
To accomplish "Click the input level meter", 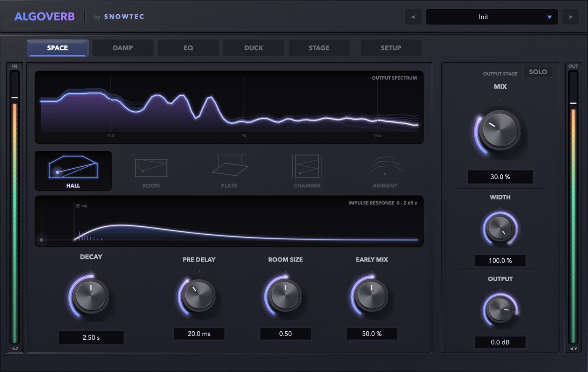I will 15,207.
